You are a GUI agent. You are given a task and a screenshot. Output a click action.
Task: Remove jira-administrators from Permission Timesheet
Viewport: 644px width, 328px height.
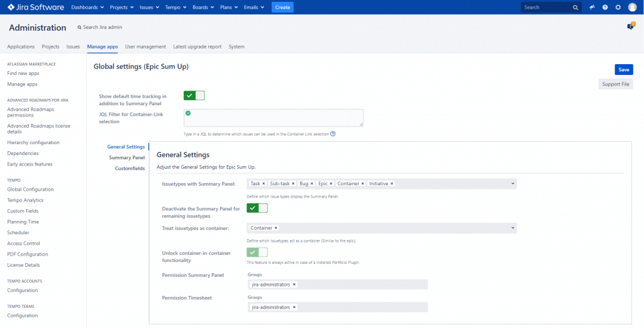[x=294, y=307]
